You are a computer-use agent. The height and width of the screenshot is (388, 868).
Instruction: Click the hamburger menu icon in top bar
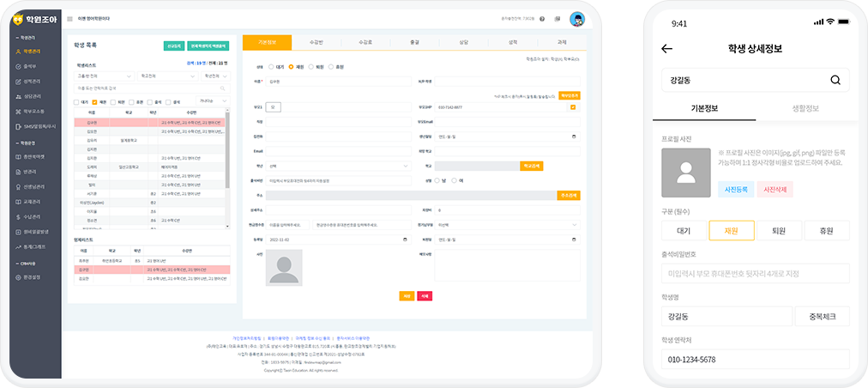click(69, 18)
